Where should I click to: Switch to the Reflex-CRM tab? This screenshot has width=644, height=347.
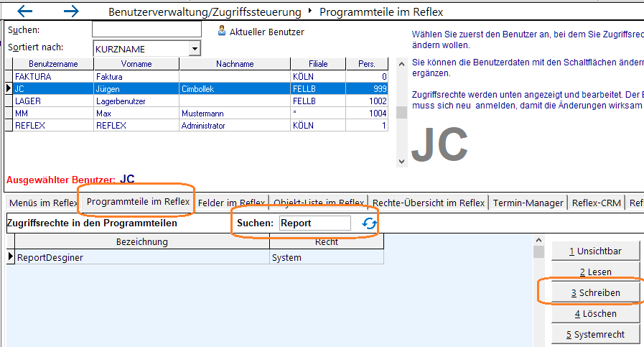(x=596, y=203)
